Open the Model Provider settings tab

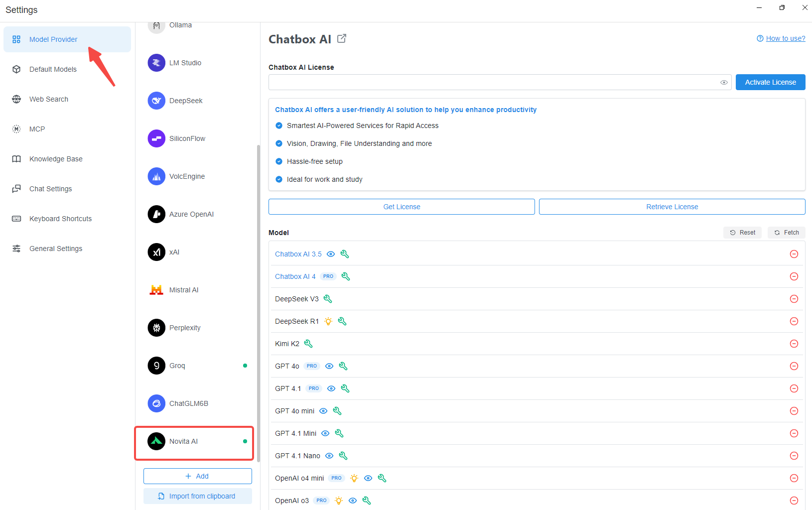[67, 39]
